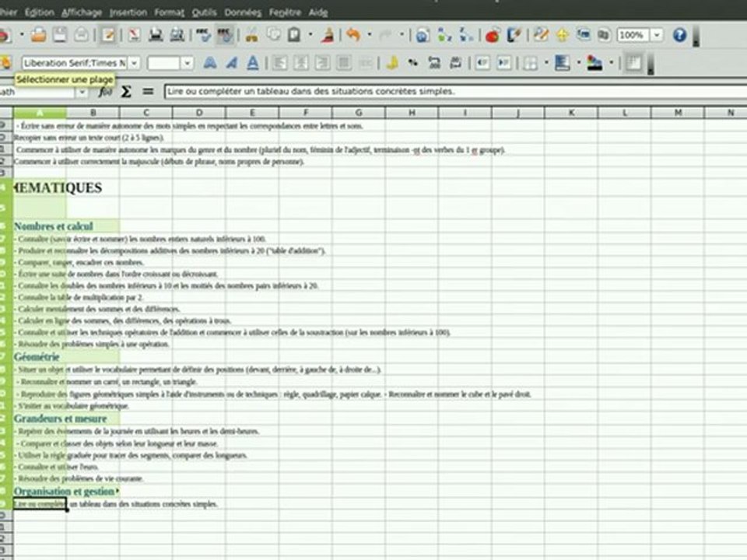Viewport: 747px width, 560px height.
Task: Justify cell text
Action: click(x=344, y=63)
